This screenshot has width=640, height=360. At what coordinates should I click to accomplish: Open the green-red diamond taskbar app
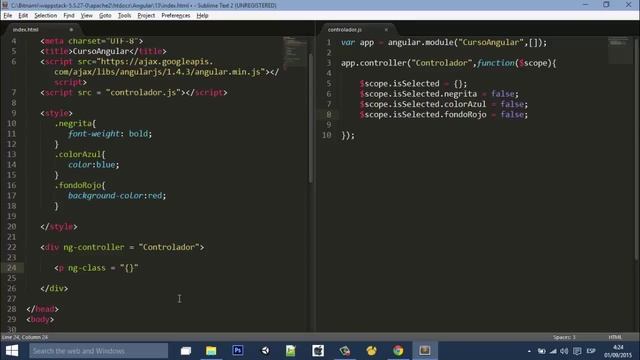tap(345, 351)
